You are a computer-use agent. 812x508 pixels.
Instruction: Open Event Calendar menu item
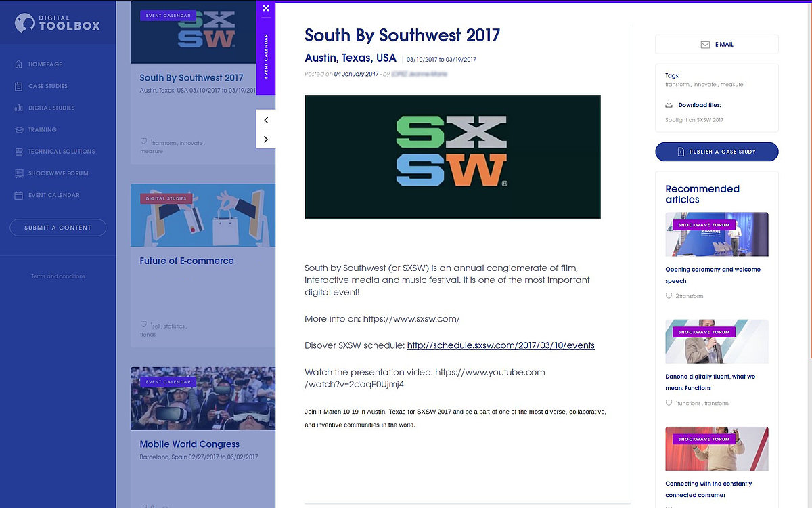[54, 195]
